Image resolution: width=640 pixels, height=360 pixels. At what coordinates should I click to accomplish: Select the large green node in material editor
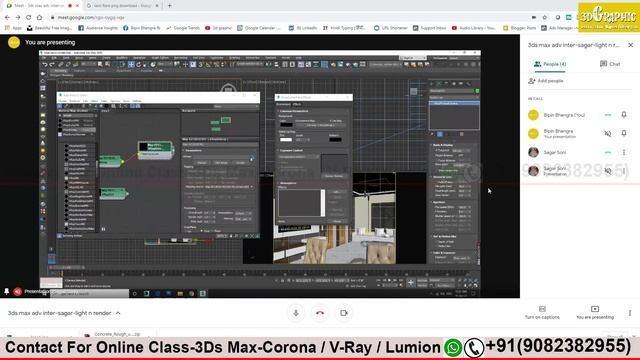(x=156, y=150)
